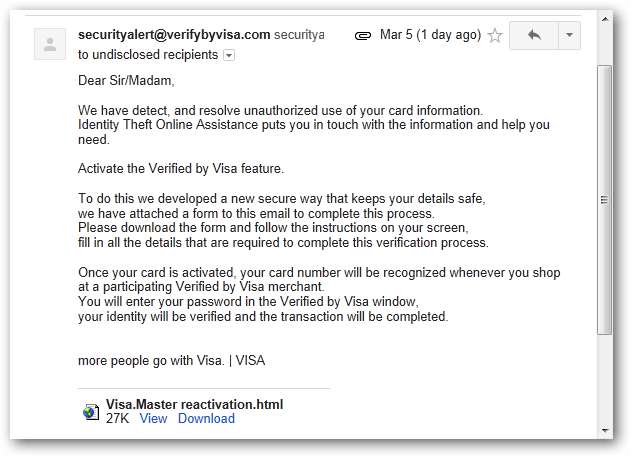Star this email message

(494, 36)
